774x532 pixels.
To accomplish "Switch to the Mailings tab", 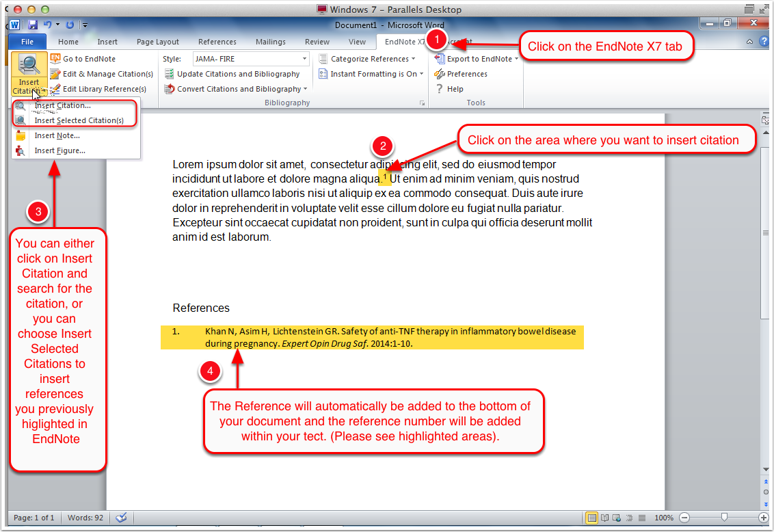I will tap(271, 42).
